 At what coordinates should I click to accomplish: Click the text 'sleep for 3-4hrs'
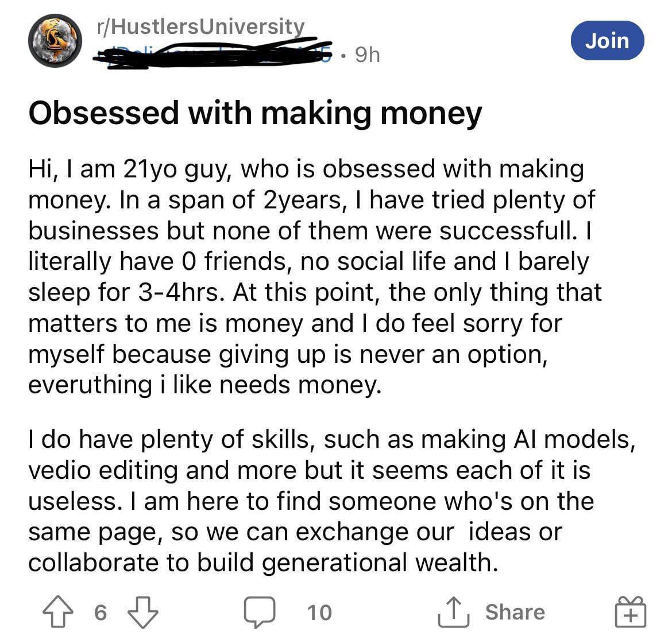(x=123, y=293)
